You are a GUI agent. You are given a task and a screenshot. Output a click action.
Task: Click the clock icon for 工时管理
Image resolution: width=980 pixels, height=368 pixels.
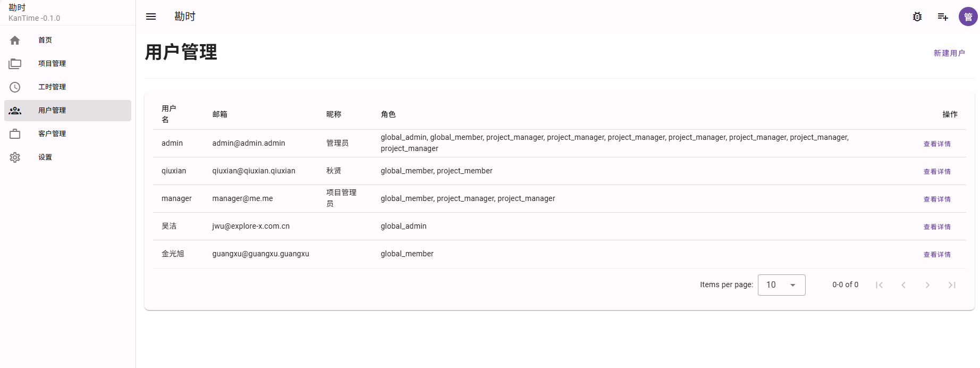tap(15, 87)
